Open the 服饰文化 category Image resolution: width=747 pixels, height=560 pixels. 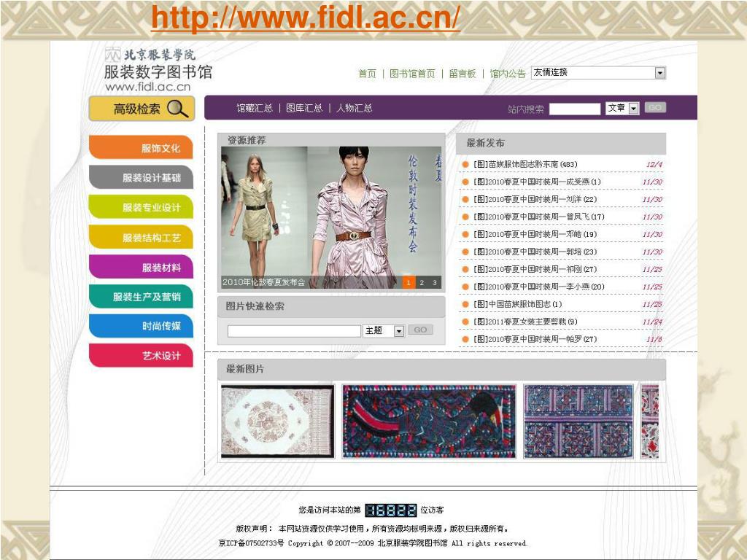[x=141, y=147]
